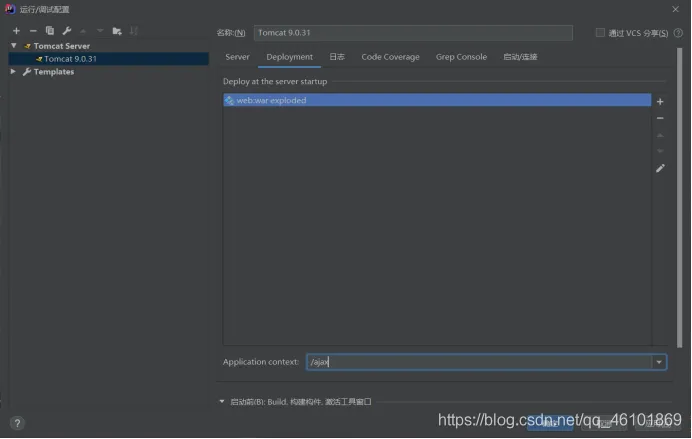
Task: Open the 日志 tab
Action: pyautogui.click(x=337, y=57)
